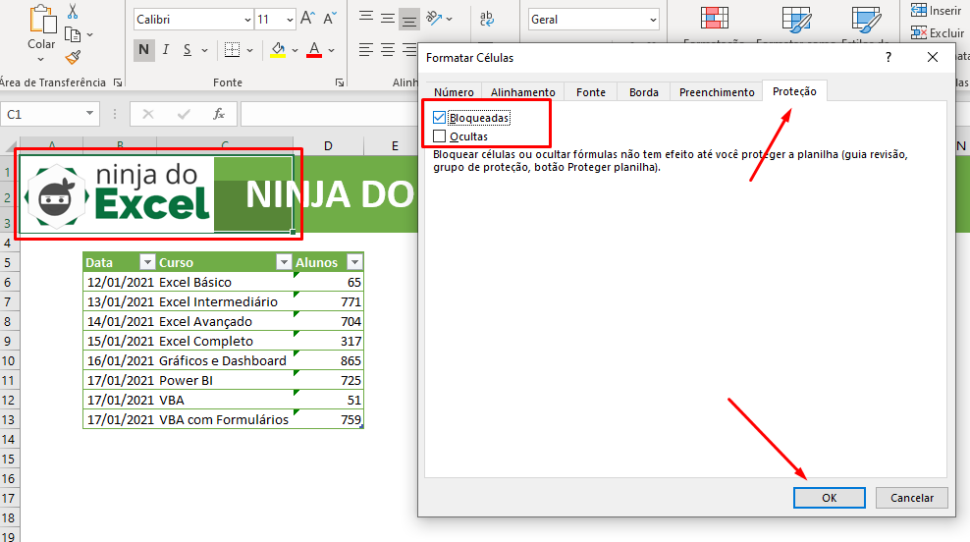Increase font size with large A icon
Viewport: 970px width, 542px height.
coord(307,19)
